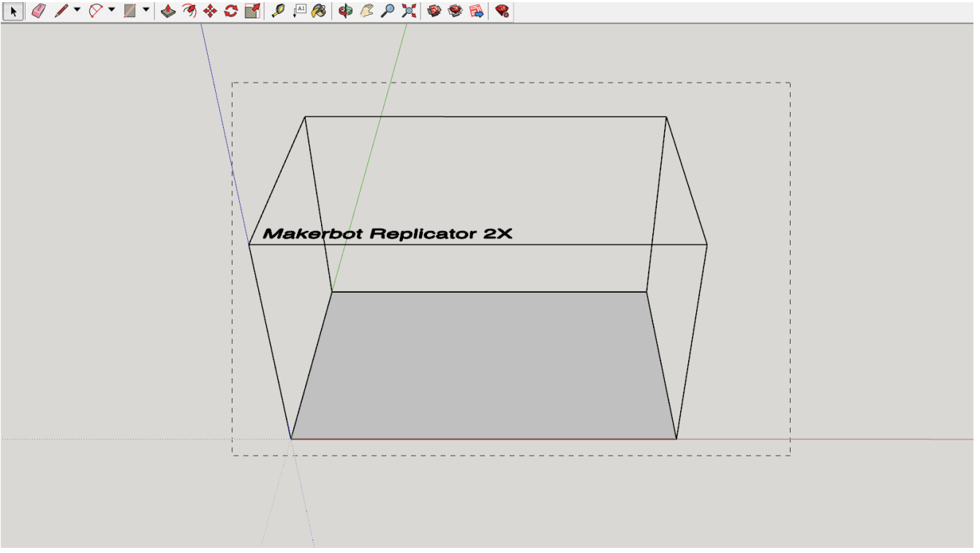Select the Rectangle shape tool
The height and width of the screenshot is (553, 980).
coord(130,11)
